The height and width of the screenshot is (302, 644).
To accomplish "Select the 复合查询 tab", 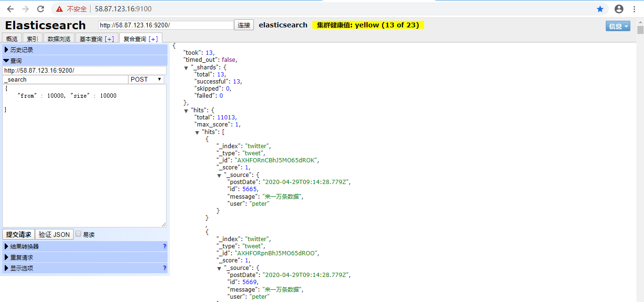I will [x=135, y=39].
